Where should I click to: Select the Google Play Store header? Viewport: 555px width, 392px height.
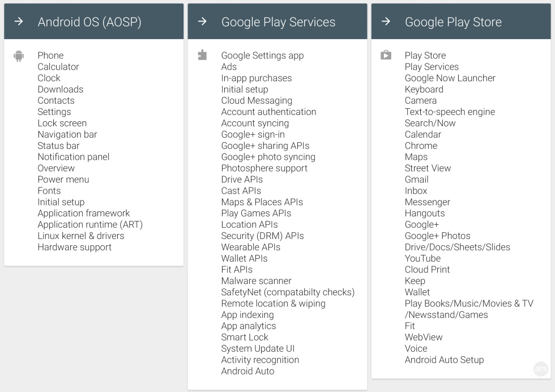pyautogui.click(x=453, y=22)
